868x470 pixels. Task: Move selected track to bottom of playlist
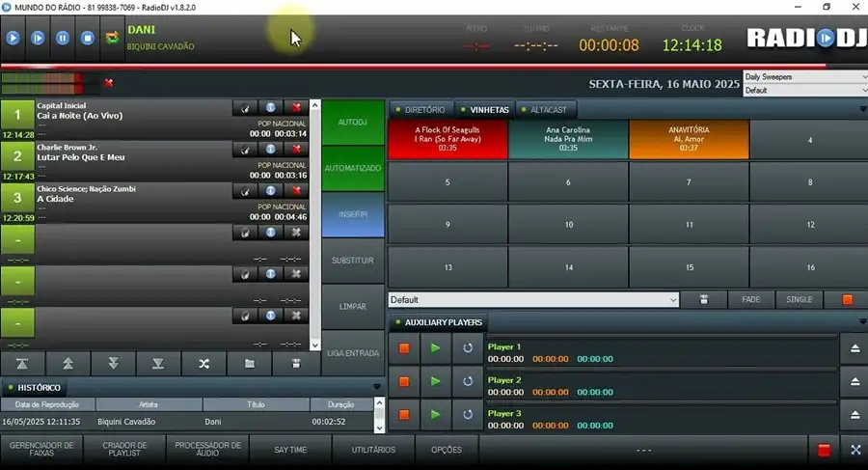[x=158, y=364]
